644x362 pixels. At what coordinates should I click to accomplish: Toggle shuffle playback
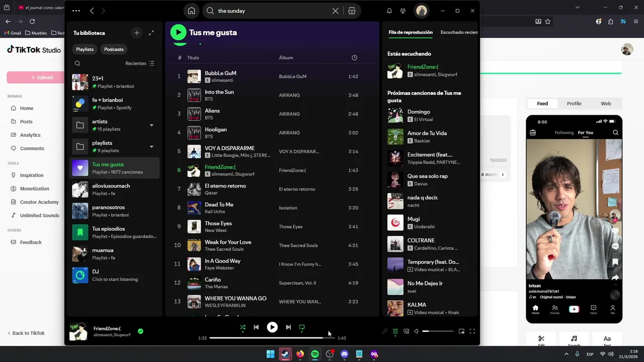click(x=243, y=327)
